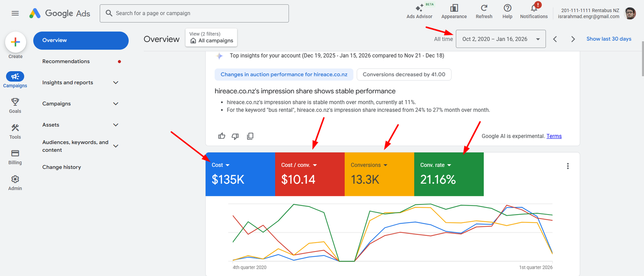Click the Create plus button

15,42
